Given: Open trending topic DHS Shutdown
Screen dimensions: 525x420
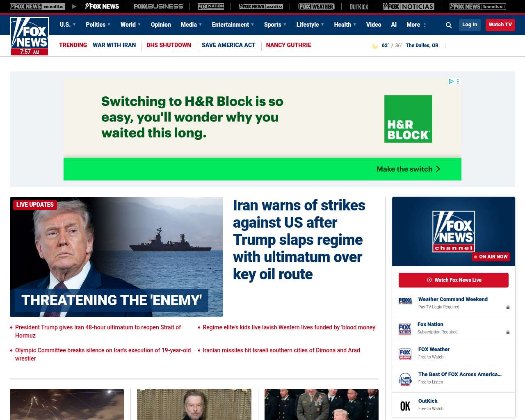Looking at the screenshot, I should (169, 45).
